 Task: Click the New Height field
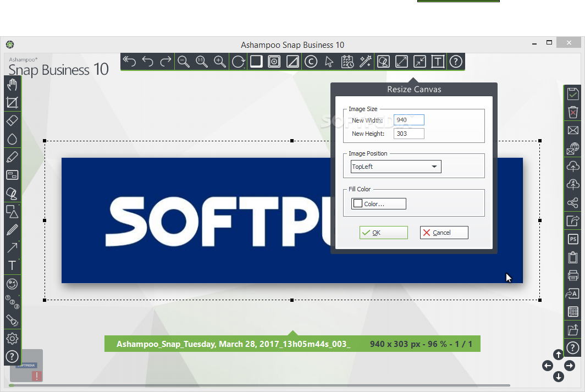(409, 134)
